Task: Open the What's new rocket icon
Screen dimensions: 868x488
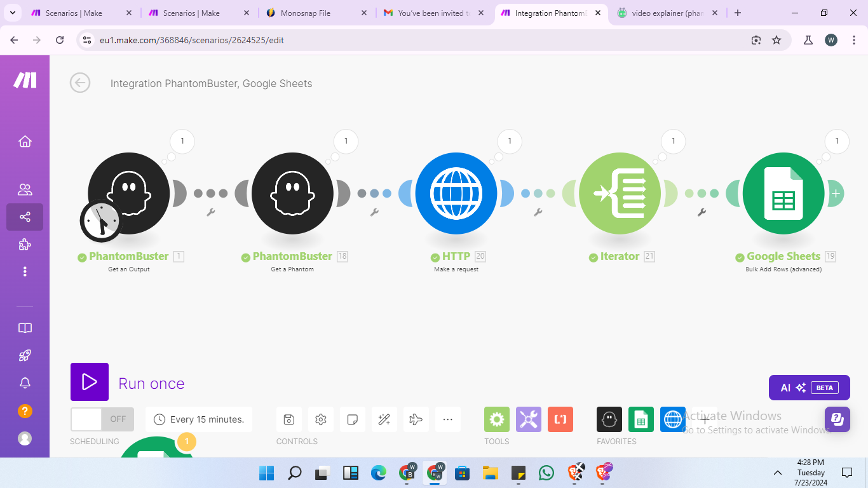Action: point(25,355)
